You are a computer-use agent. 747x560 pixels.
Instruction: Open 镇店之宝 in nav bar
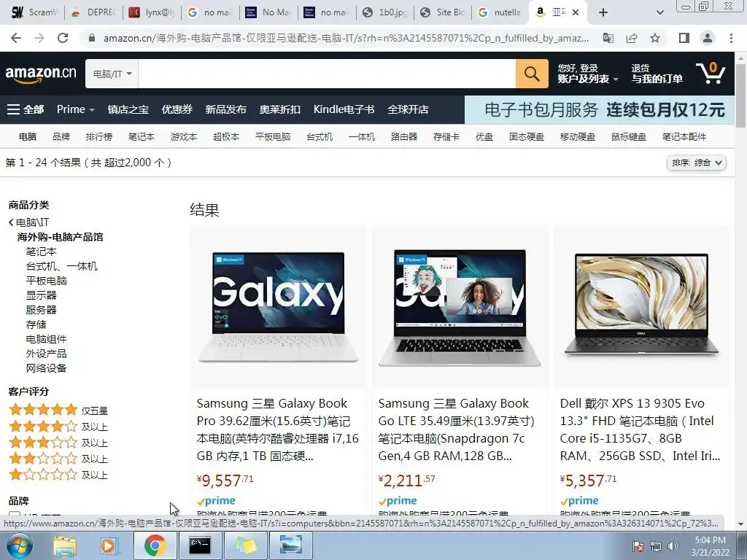[x=128, y=109]
